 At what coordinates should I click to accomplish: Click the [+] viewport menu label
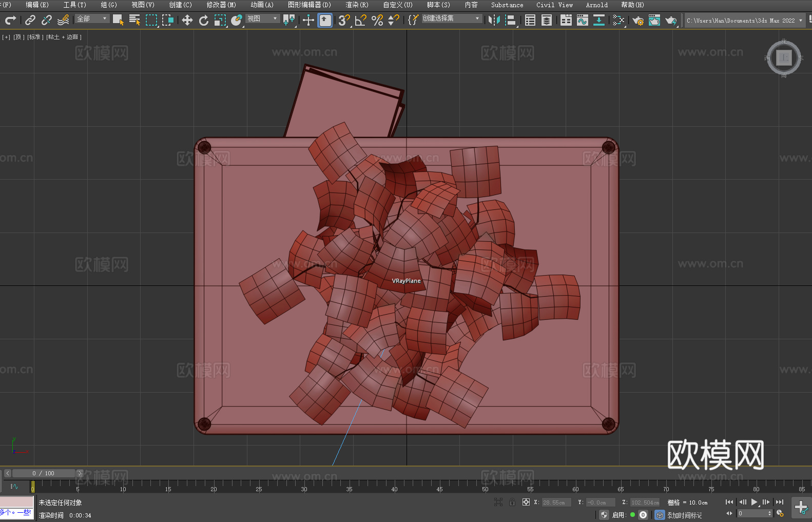click(6, 37)
